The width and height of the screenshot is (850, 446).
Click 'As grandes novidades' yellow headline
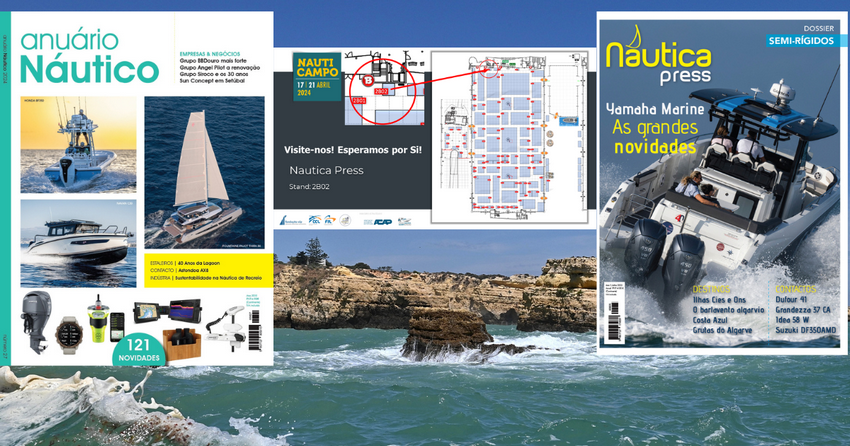(x=655, y=137)
